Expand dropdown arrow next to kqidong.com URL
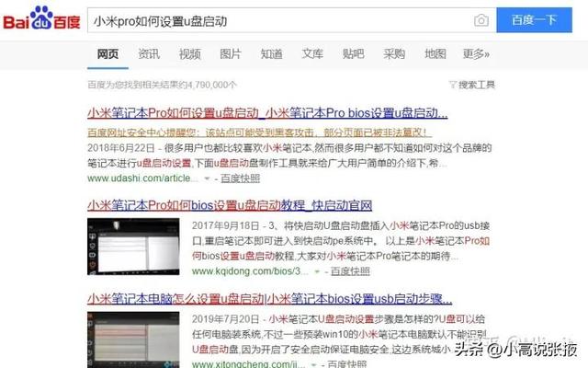The image size is (588, 368). click(x=317, y=271)
